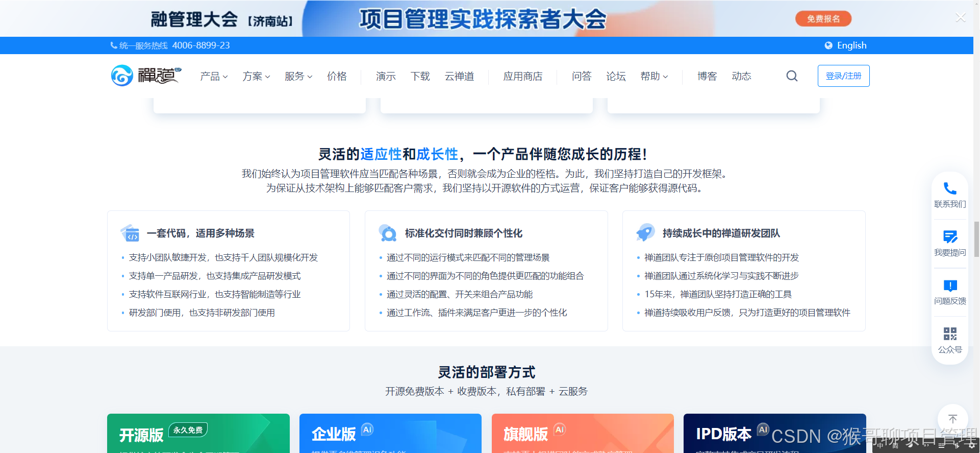Click the hotline number 4006-8899-23
The height and width of the screenshot is (453, 980).
[x=201, y=45]
